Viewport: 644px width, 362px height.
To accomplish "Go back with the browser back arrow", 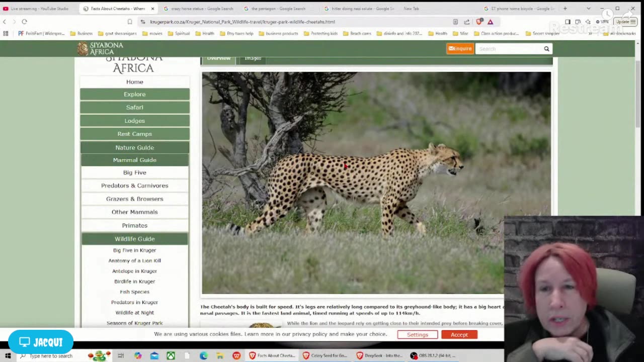I will [x=5, y=22].
